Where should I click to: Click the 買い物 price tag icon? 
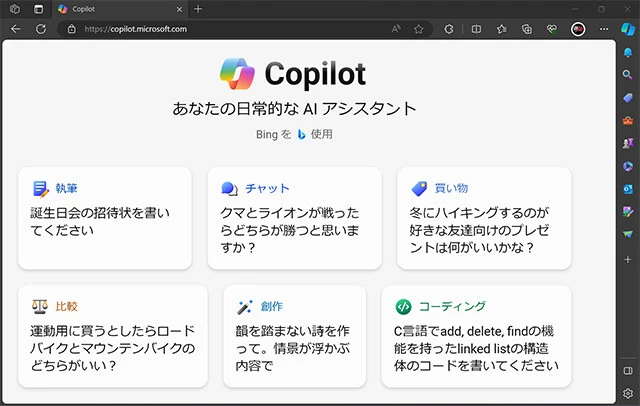pos(419,189)
